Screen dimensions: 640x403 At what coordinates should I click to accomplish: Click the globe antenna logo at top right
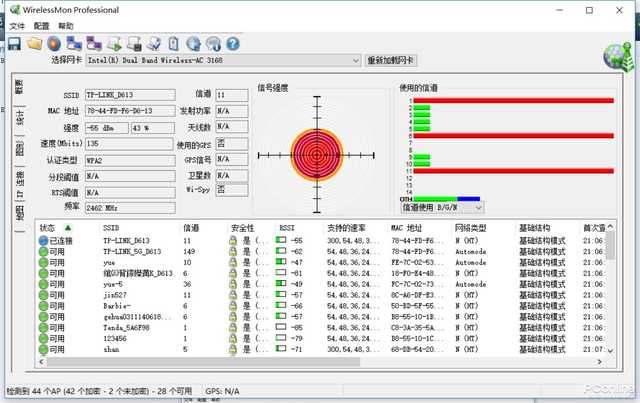point(619,57)
